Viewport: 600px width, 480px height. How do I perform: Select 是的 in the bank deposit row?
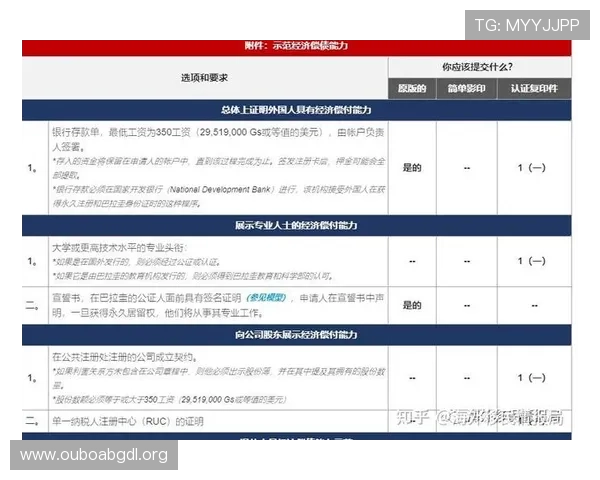[x=412, y=168]
